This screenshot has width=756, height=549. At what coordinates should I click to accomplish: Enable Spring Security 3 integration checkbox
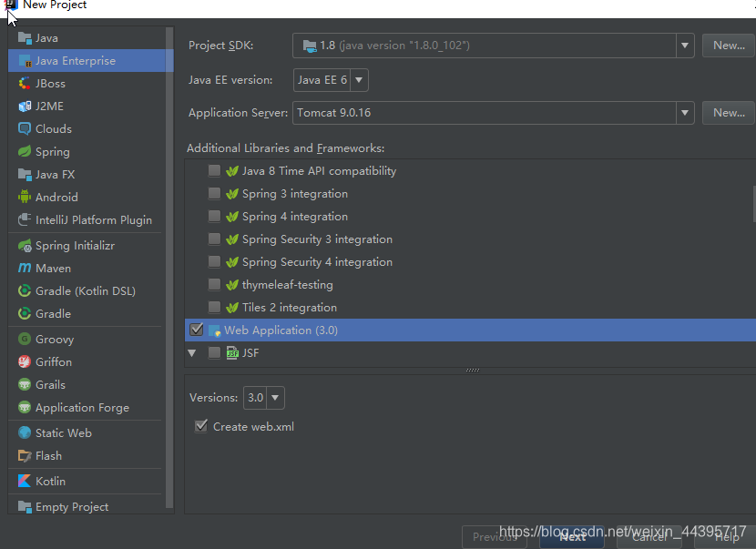[214, 239]
